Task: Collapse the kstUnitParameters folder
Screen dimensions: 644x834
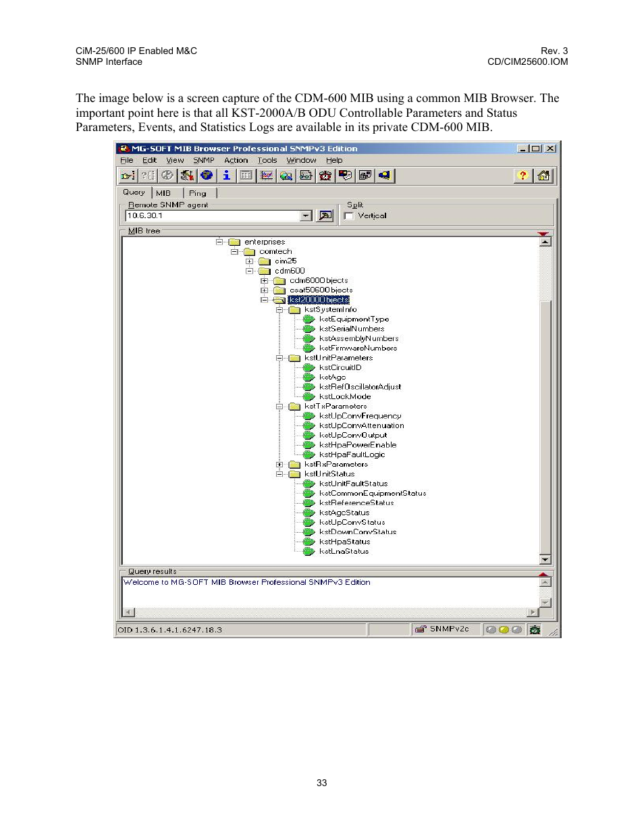Action: click(279, 358)
